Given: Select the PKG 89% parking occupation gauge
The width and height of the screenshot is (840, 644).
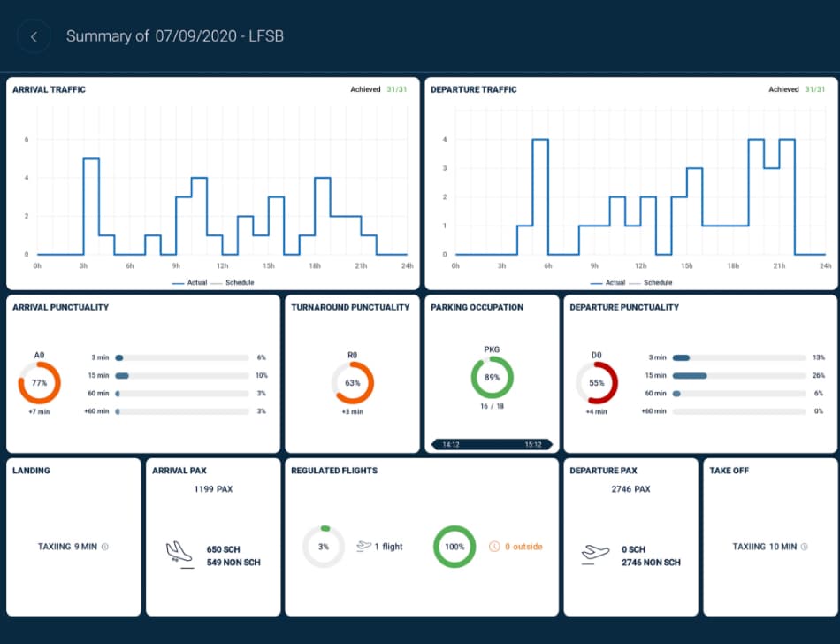Looking at the screenshot, I should coord(492,377).
